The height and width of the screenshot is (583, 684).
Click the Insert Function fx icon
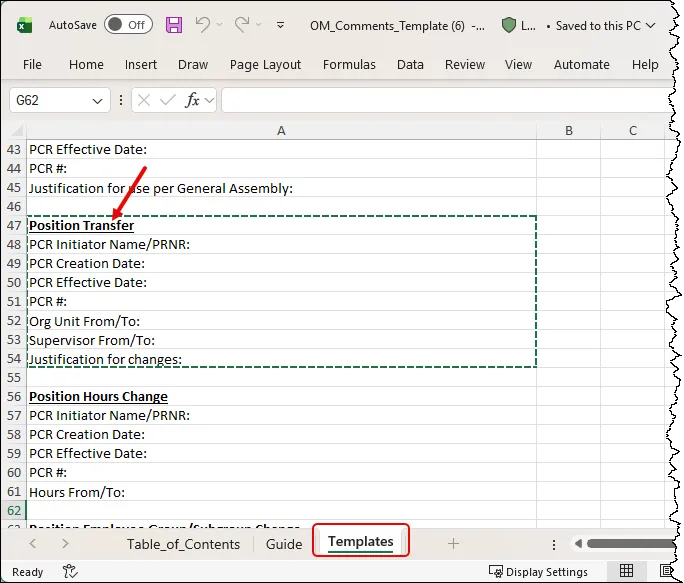(x=194, y=100)
